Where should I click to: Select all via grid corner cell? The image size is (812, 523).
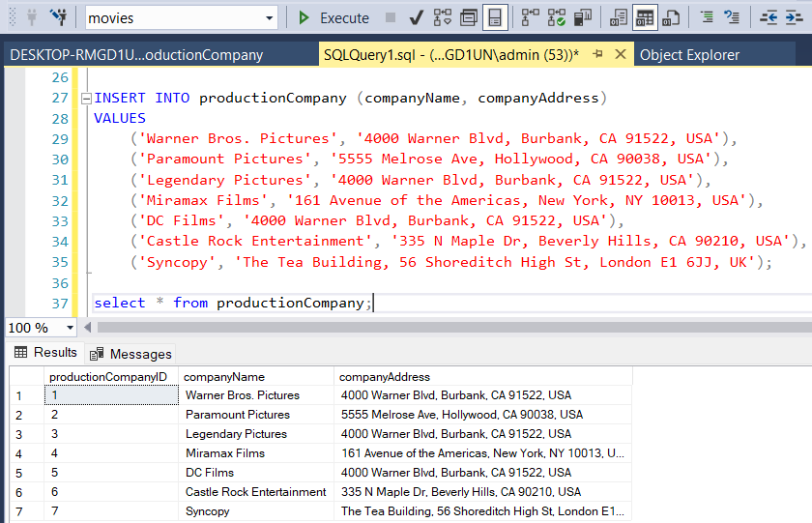point(27,376)
